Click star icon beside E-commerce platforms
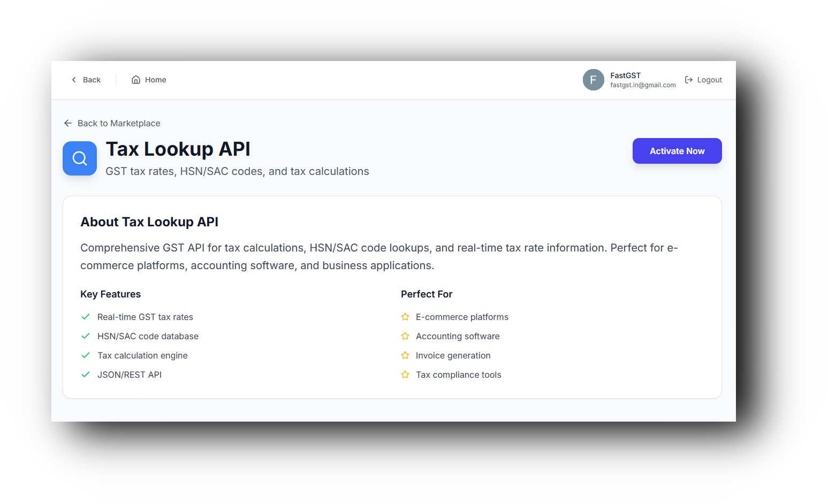The image size is (828, 504). (405, 317)
